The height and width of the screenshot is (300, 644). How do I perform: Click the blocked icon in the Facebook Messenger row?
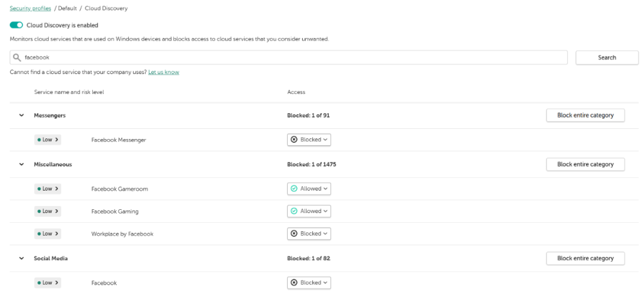(294, 140)
